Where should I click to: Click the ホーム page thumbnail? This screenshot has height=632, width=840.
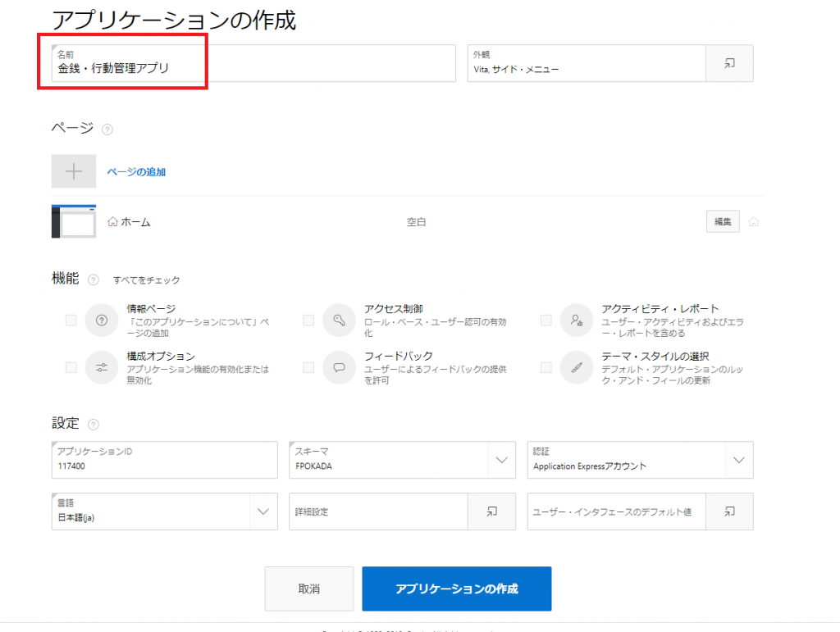coord(74,221)
